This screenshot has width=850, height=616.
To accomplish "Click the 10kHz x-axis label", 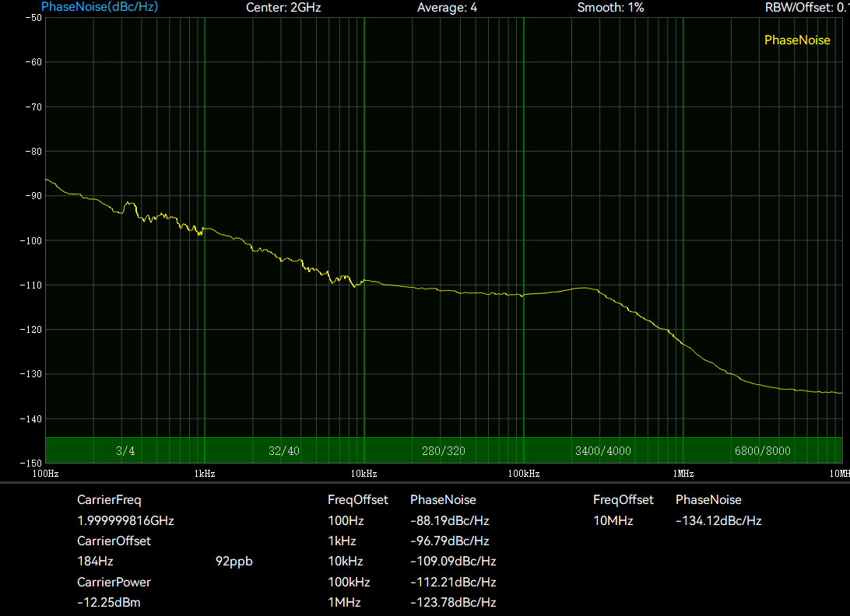I will tap(364, 474).
